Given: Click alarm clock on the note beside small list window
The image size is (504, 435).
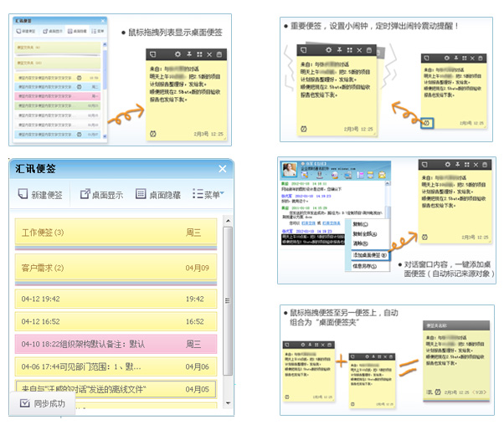Looking at the screenshot, I should point(153,134).
